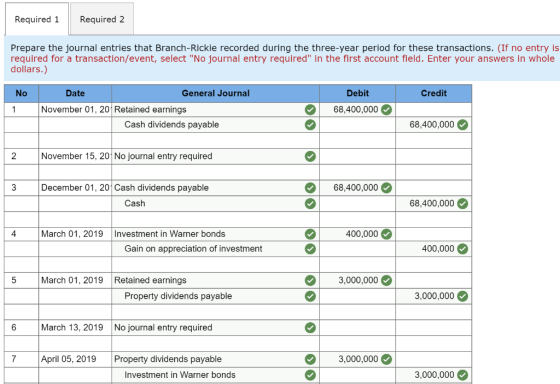Viewport: 560px width, 384px height.
Task: Click checkmark beside Property dividends payable entry 7
Action: click(x=310, y=359)
